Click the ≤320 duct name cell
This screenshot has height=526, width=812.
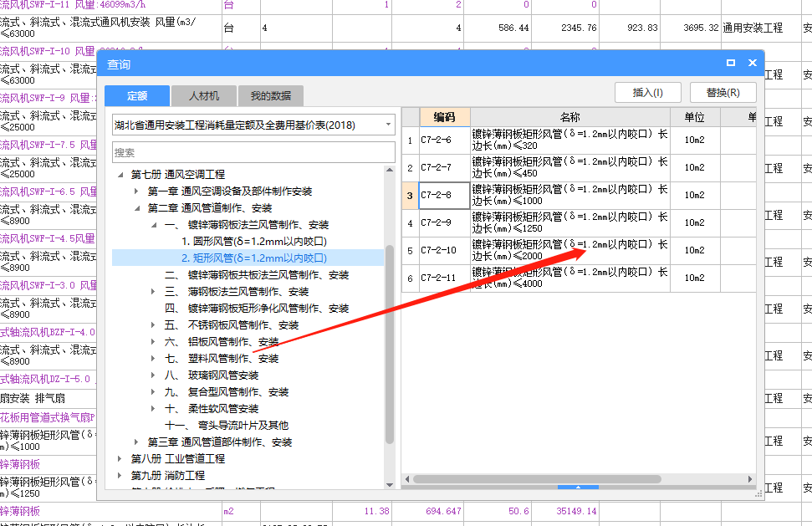[x=570, y=140]
